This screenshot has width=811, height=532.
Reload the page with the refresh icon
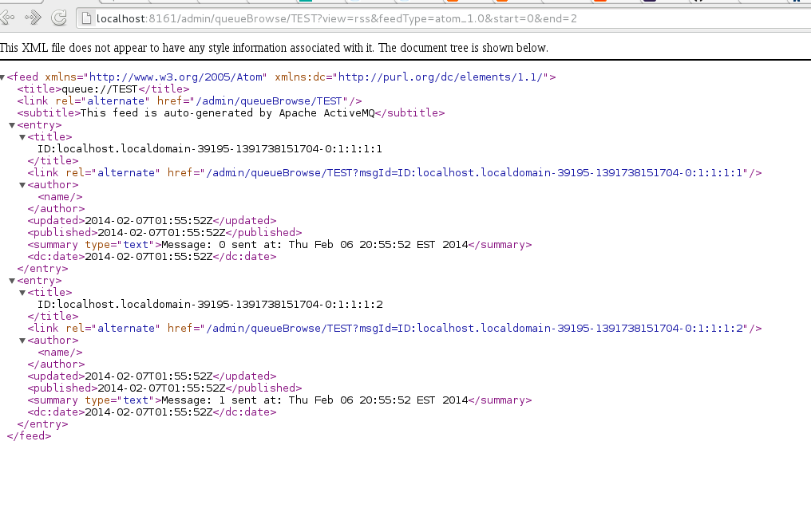click(59, 18)
